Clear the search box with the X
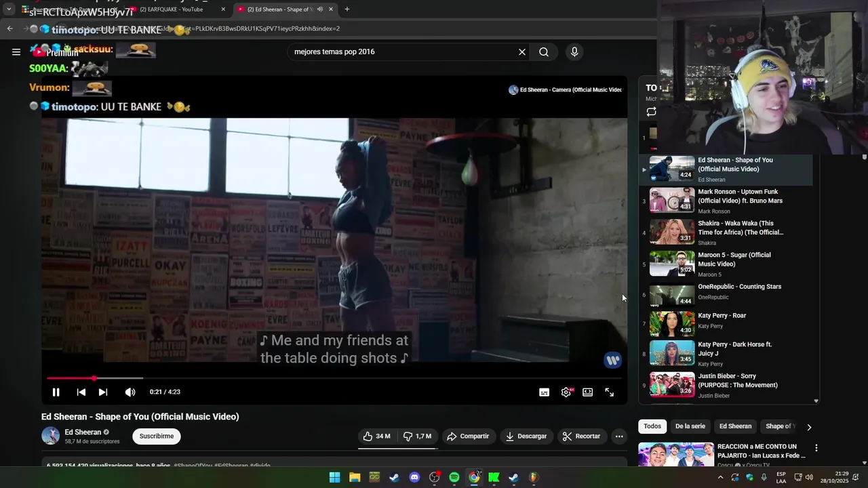 [522, 52]
